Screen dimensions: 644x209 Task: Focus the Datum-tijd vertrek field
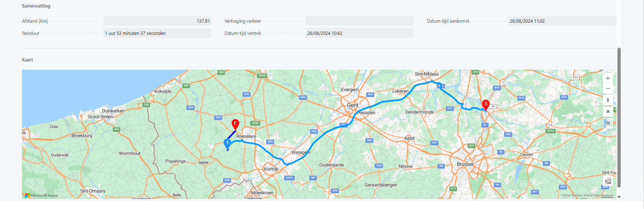[x=359, y=33]
